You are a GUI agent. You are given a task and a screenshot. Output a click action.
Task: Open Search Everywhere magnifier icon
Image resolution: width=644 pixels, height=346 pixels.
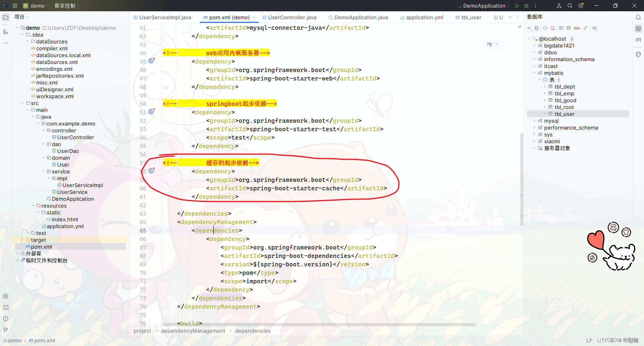[x=570, y=6]
